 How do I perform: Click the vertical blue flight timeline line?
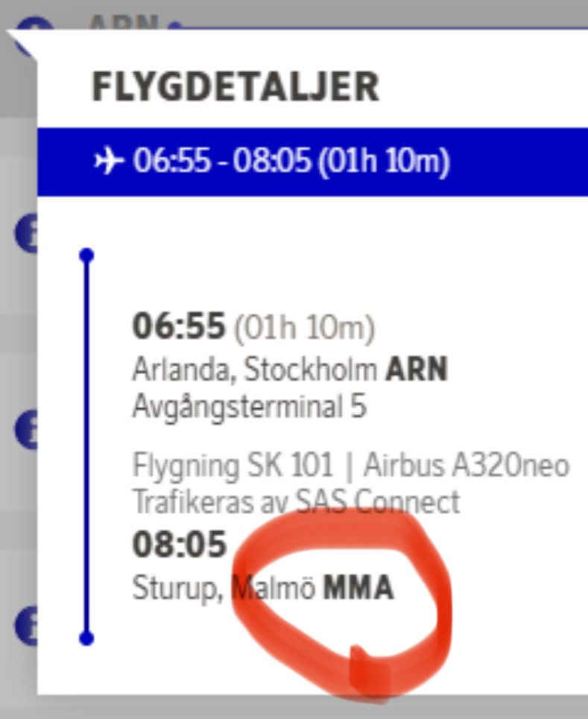pyautogui.click(x=86, y=447)
